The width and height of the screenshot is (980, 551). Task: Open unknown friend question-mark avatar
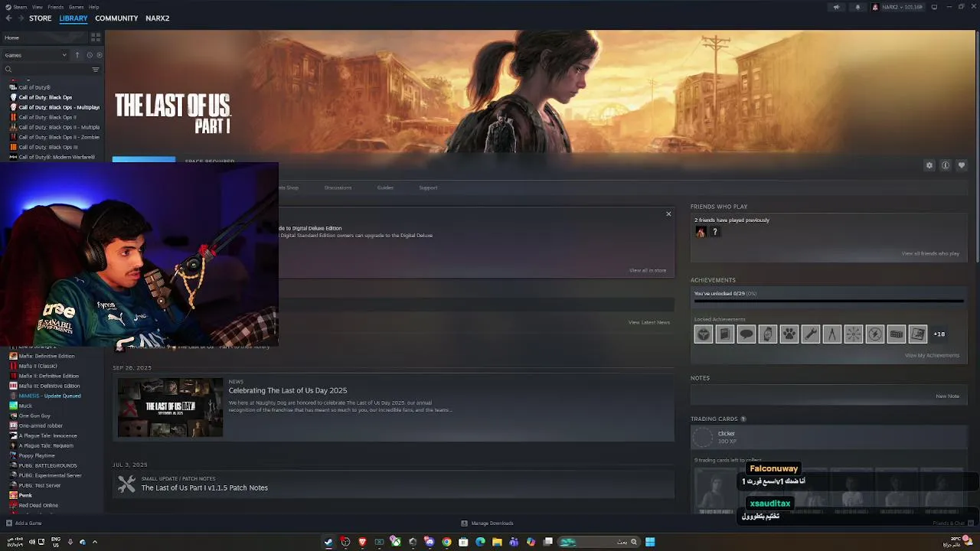tap(715, 232)
